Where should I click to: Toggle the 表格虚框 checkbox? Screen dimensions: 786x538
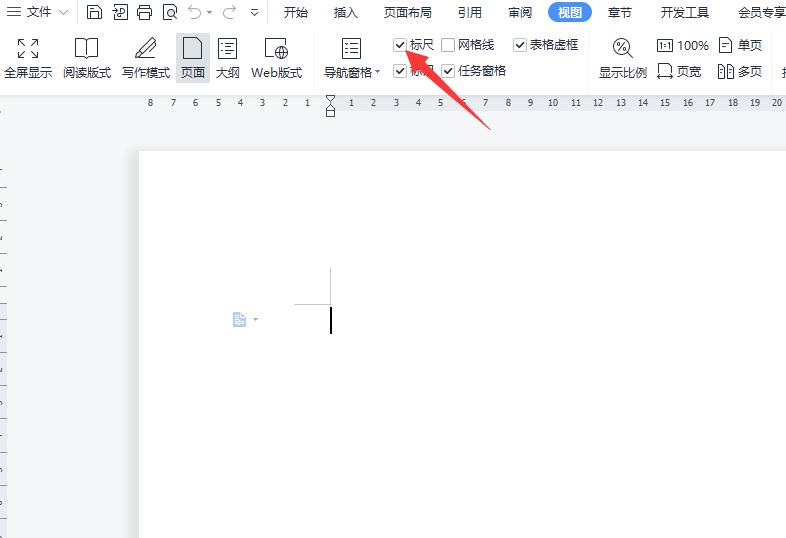point(520,45)
